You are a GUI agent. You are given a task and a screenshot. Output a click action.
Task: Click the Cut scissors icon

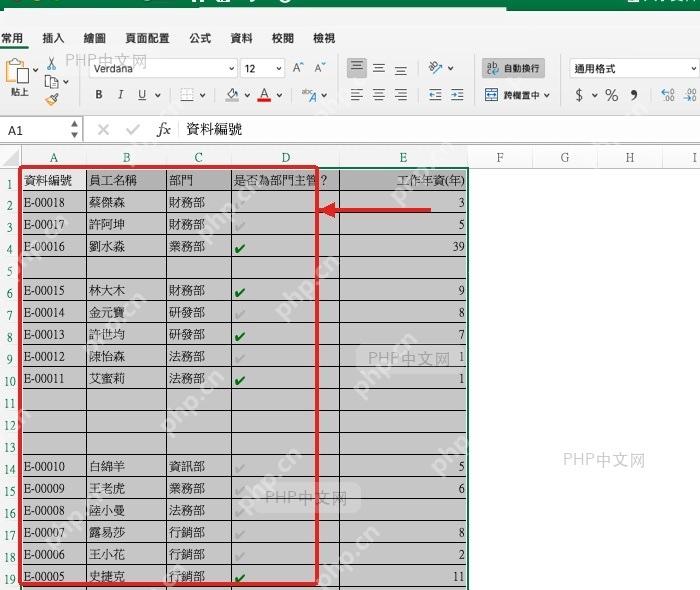(51, 64)
